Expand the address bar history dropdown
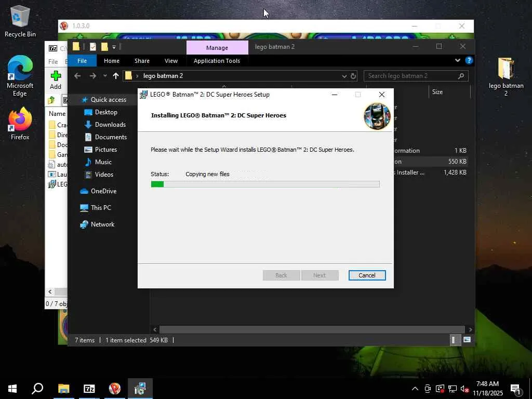 click(x=344, y=76)
